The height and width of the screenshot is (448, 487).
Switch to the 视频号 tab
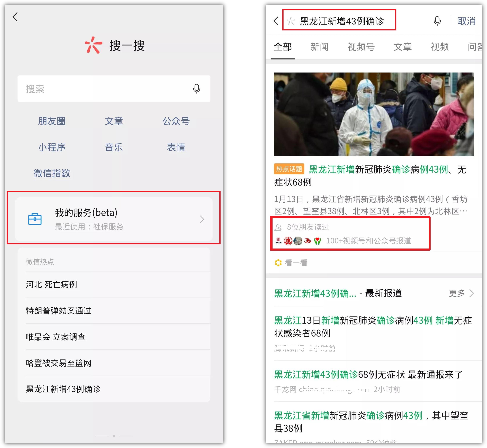pos(361,47)
